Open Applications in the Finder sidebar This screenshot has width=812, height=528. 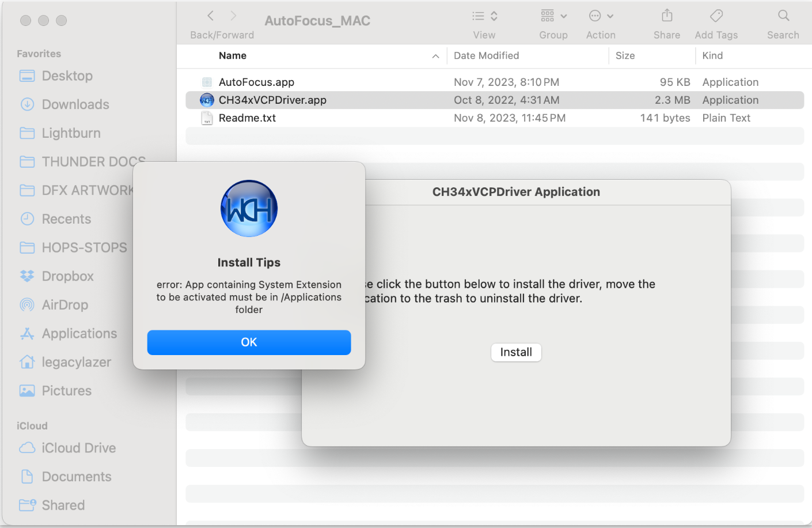pos(79,334)
